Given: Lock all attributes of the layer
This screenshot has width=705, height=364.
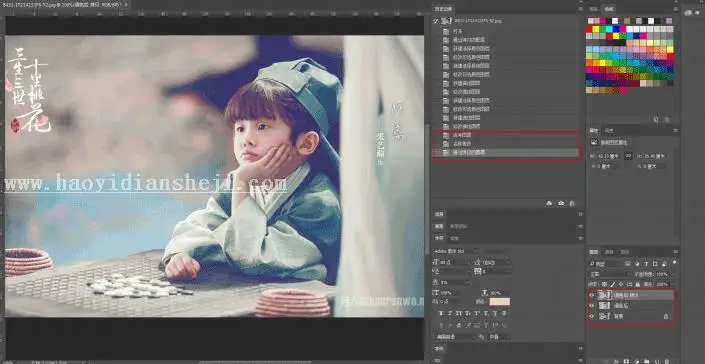Looking at the screenshot, I should tap(638, 284).
